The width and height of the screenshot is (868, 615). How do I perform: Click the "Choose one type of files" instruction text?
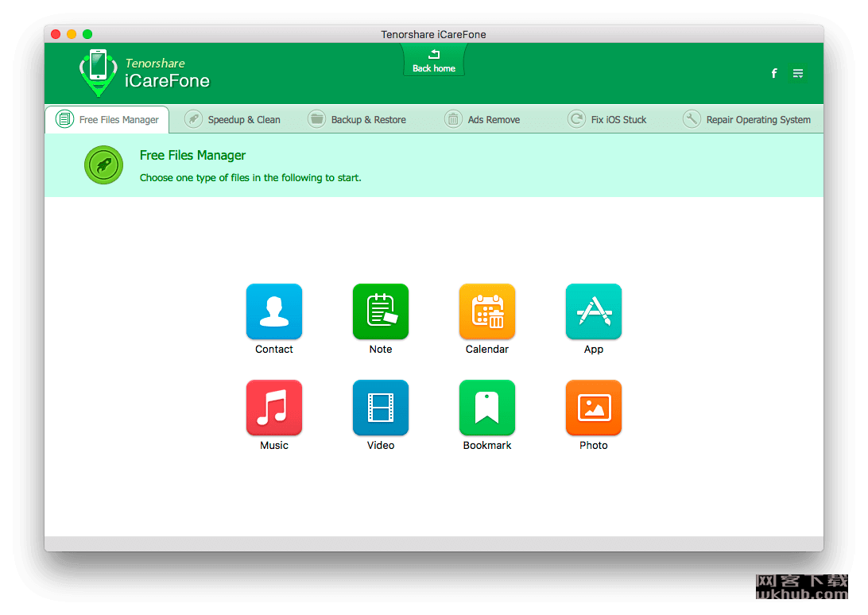(x=250, y=178)
